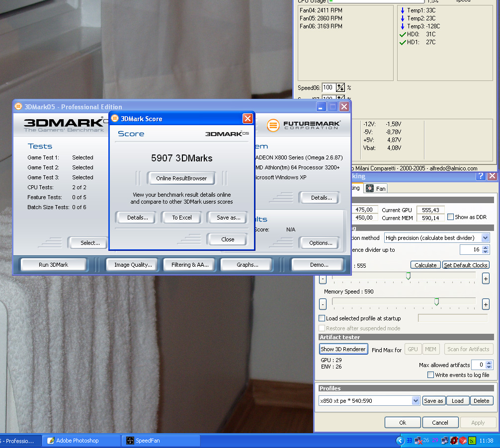Click the GPU speed slider handle
Image resolution: width=500 pixels, height=448 pixels.
click(x=408, y=276)
